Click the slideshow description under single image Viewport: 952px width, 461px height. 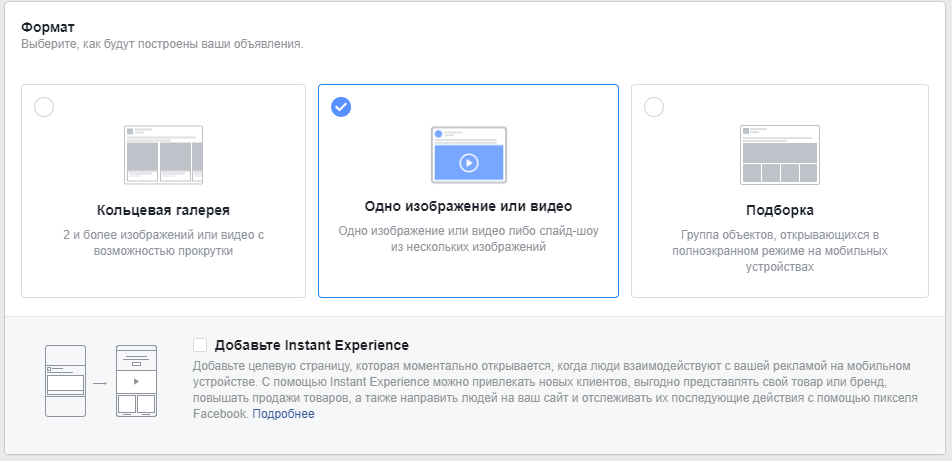click(468, 239)
